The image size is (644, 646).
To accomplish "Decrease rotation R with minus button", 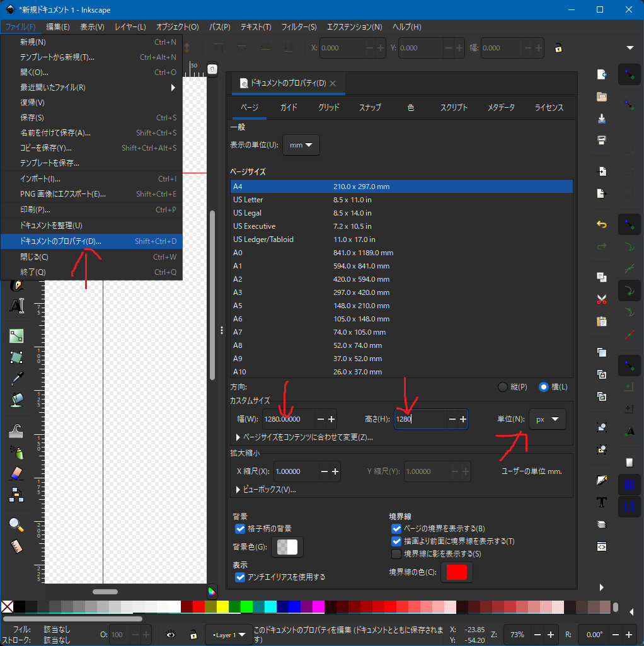I will coord(615,635).
